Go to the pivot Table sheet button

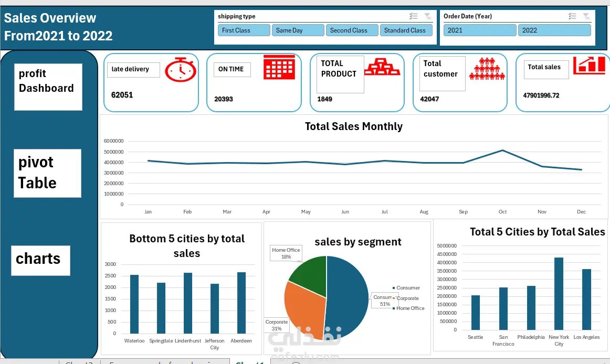pyautogui.click(x=47, y=174)
